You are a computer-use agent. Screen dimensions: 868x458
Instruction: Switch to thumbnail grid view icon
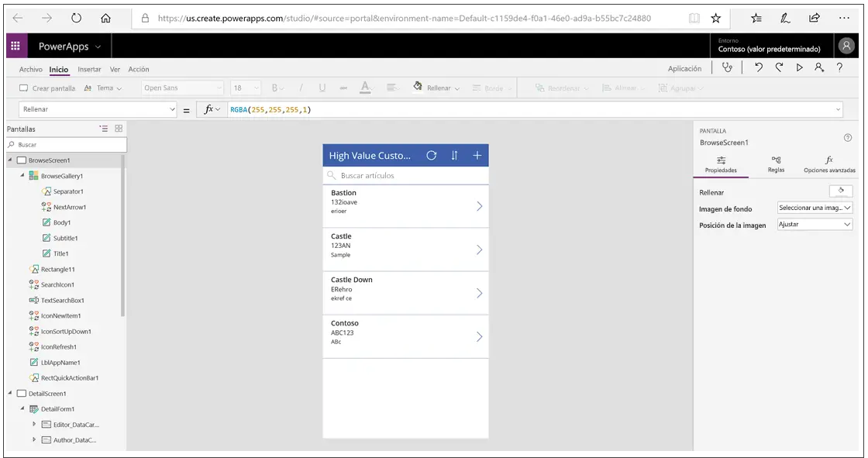click(119, 129)
